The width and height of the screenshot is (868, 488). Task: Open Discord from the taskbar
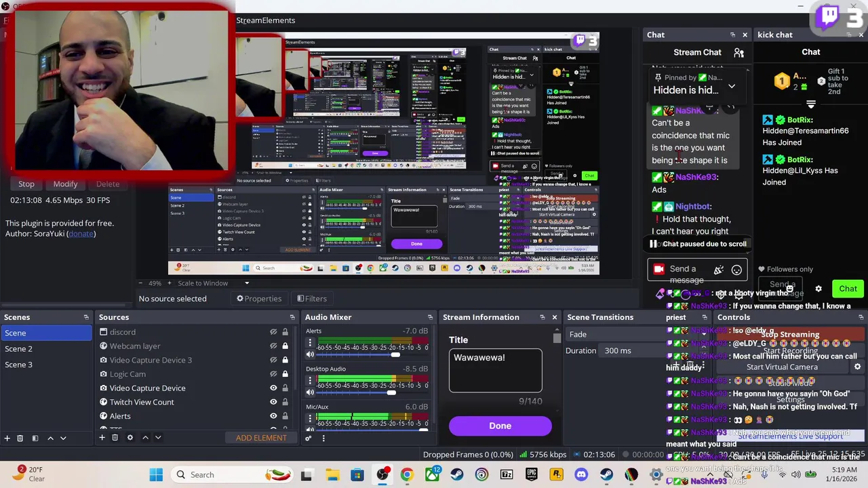(x=581, y=474)
